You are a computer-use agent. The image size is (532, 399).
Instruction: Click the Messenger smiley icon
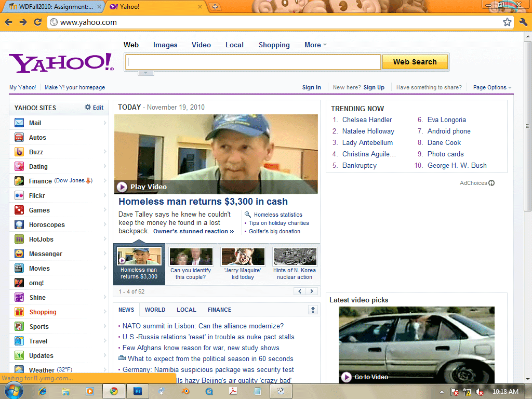(x=19, y=254)
